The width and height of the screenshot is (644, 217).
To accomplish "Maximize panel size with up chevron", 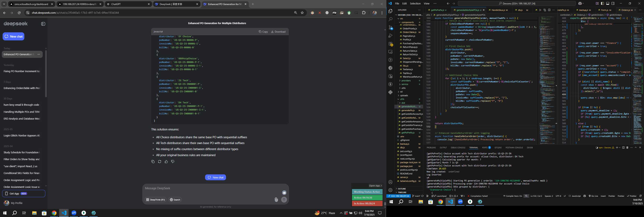I will coord(636,147).
